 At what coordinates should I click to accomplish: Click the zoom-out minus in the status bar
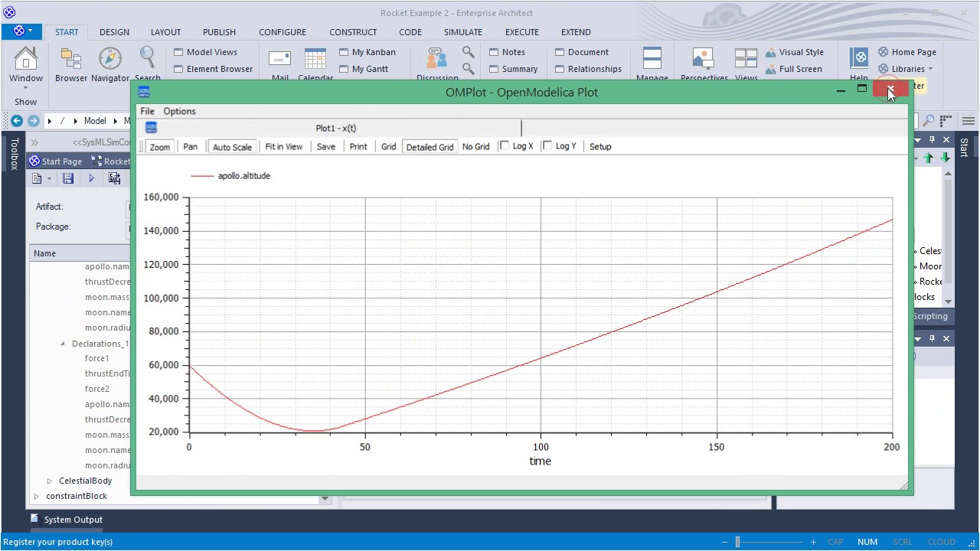[x=724, y=542]
